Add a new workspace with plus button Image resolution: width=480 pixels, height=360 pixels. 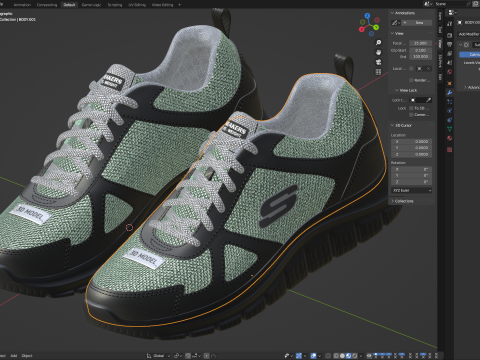(180, 5)
